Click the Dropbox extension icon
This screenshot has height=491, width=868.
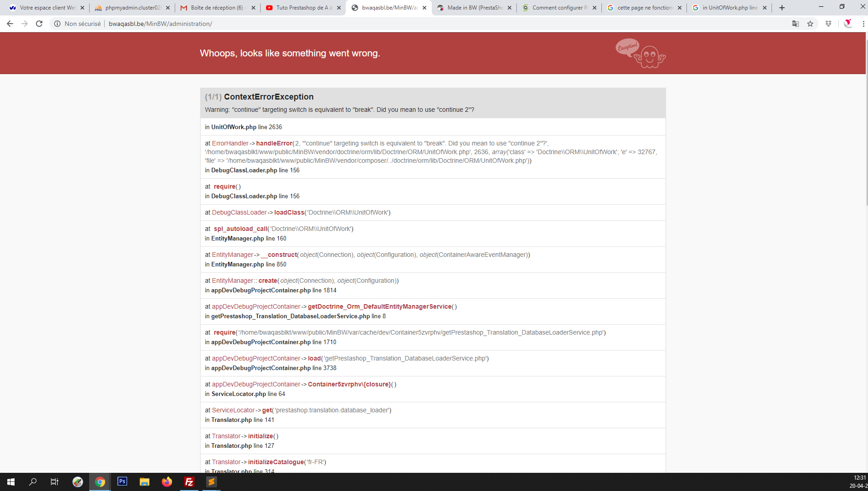click(x=828, y=24)
